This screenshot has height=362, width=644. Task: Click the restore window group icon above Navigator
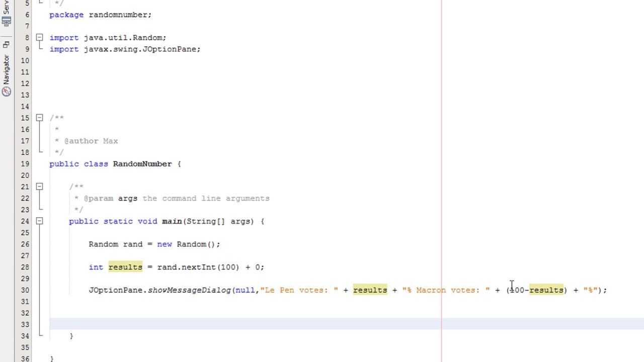[x=6, y=44]
